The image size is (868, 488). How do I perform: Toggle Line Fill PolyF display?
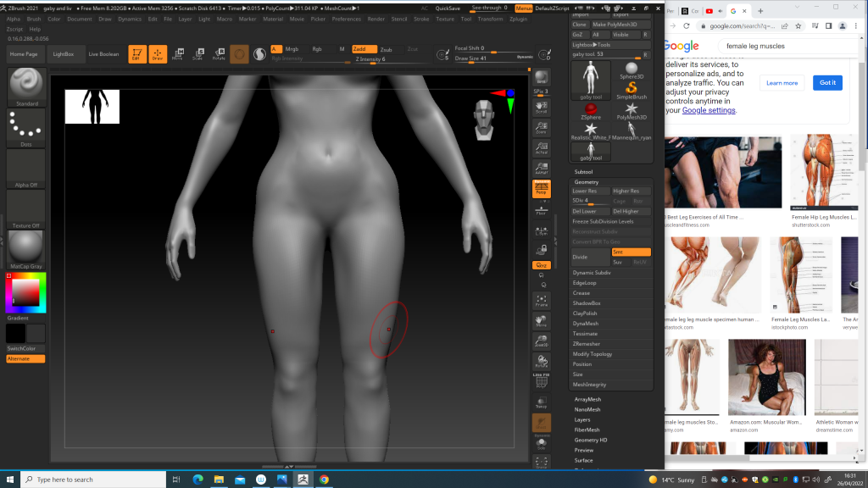pos(542,380)
